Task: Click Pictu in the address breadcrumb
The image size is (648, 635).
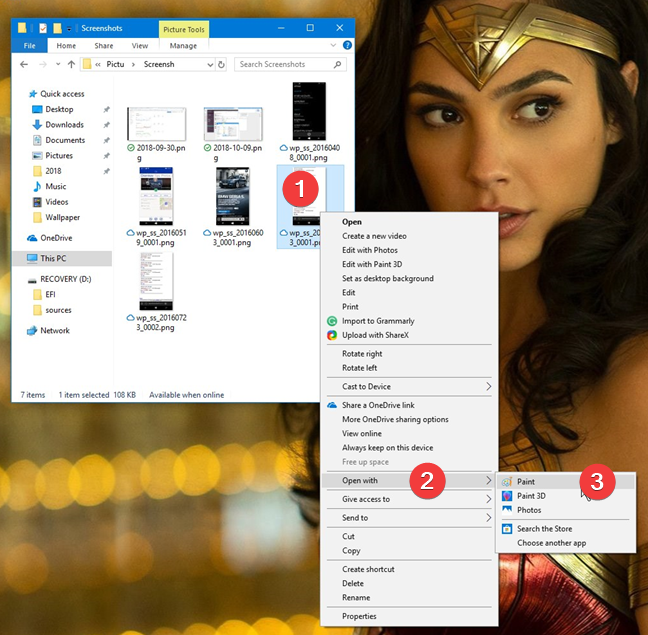Action: coord(115,64)
